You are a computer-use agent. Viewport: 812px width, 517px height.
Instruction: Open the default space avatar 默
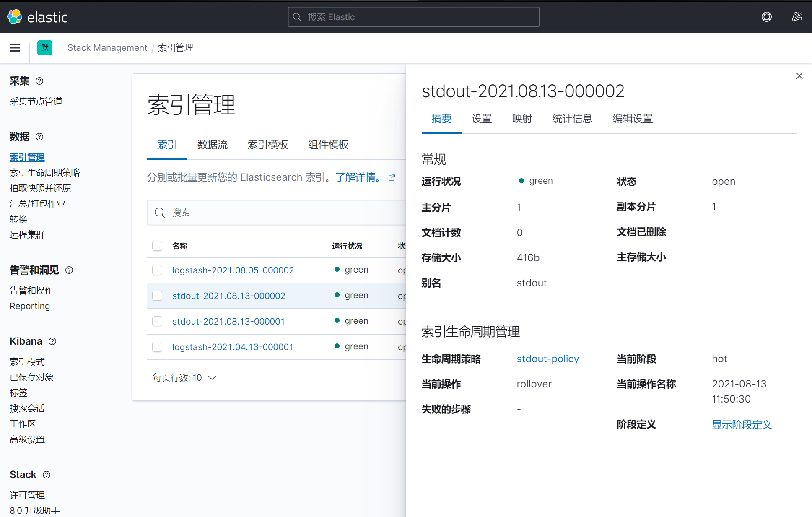point(45,48)
